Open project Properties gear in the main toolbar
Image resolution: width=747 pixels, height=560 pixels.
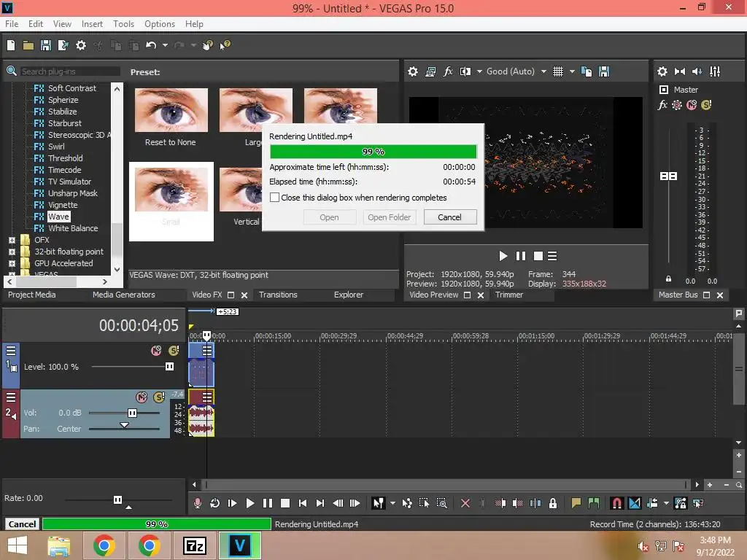(81, 45)
